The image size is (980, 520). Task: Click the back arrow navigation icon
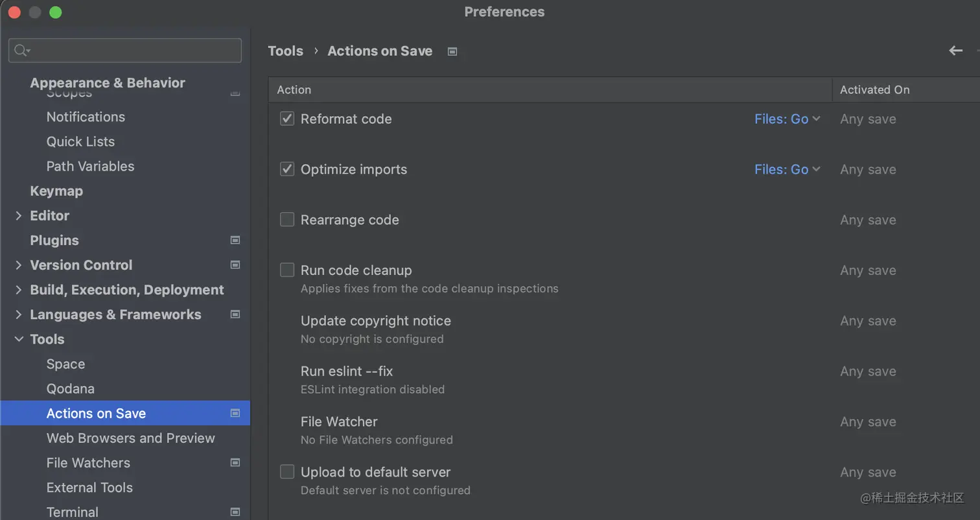955,51
